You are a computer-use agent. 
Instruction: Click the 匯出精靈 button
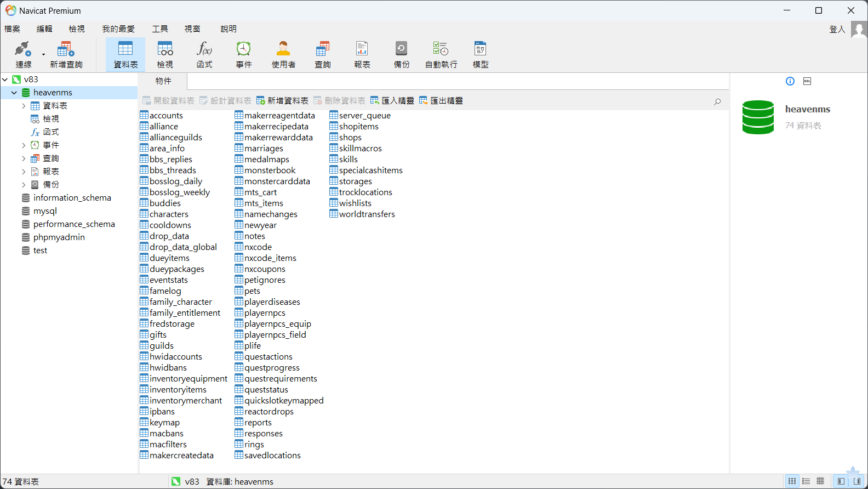coord(441,101)
